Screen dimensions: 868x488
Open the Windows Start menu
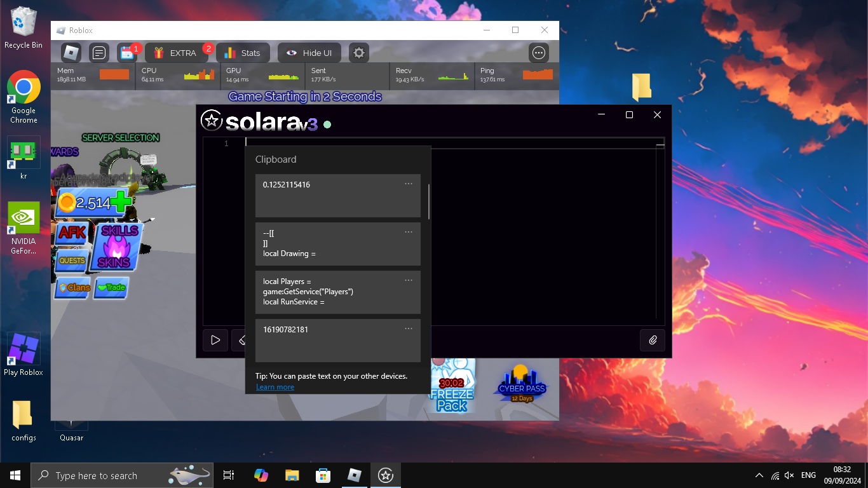[15, 475]
